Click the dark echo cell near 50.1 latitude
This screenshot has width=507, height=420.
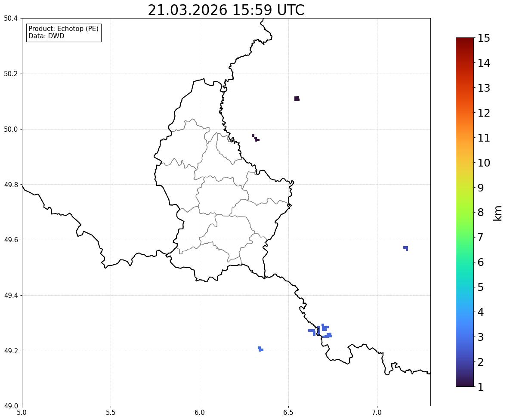tap(297, 99)
